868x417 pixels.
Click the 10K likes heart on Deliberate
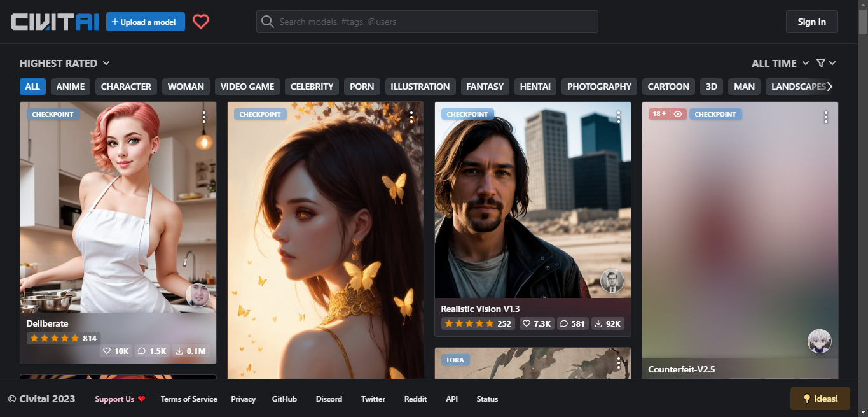pyautogui.click(x=107, y=351)
